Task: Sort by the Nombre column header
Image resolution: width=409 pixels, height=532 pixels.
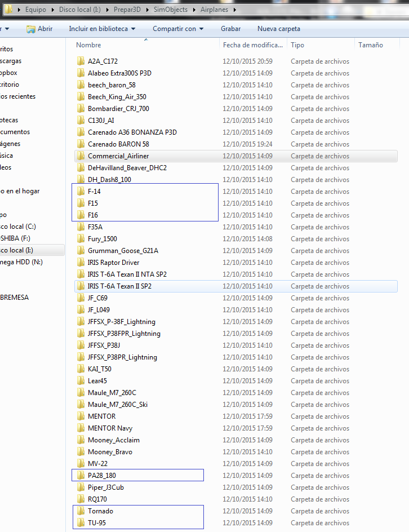Action: click(89, 45)
